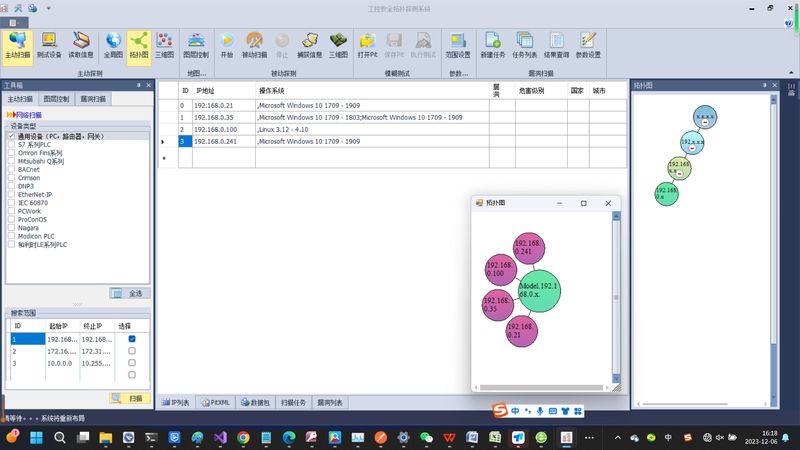The width and height of the screenshot is (800, 450).
Task: Collapse the 192.x.x.x node in right panel
Action: click(692, 148)
